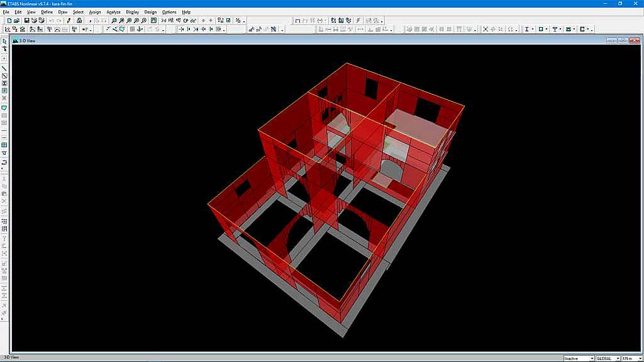The image size is (644, 362).
Task: Open the Define menu
Action: (x=47, y=12)
